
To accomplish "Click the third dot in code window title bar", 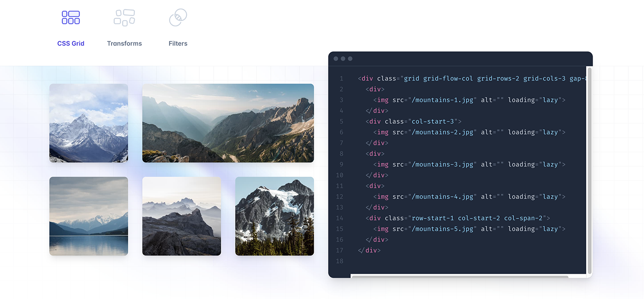I will (x=350, y=59).
